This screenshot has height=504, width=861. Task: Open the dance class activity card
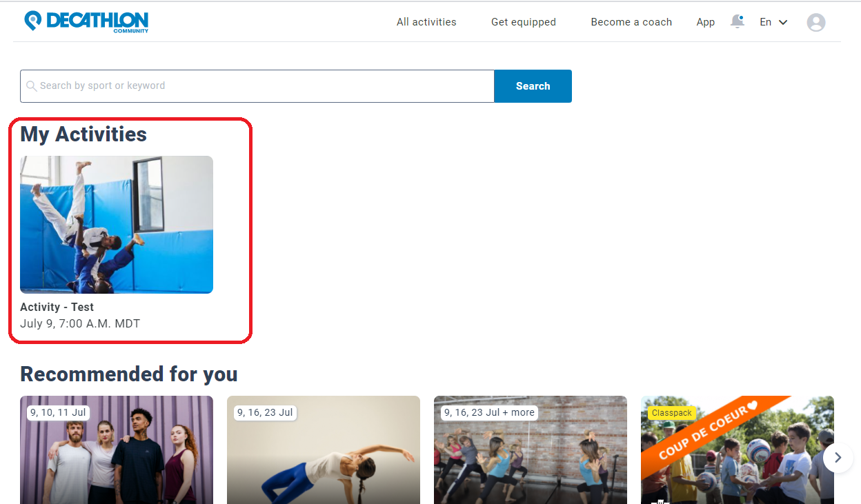click(x=531, y=450)
